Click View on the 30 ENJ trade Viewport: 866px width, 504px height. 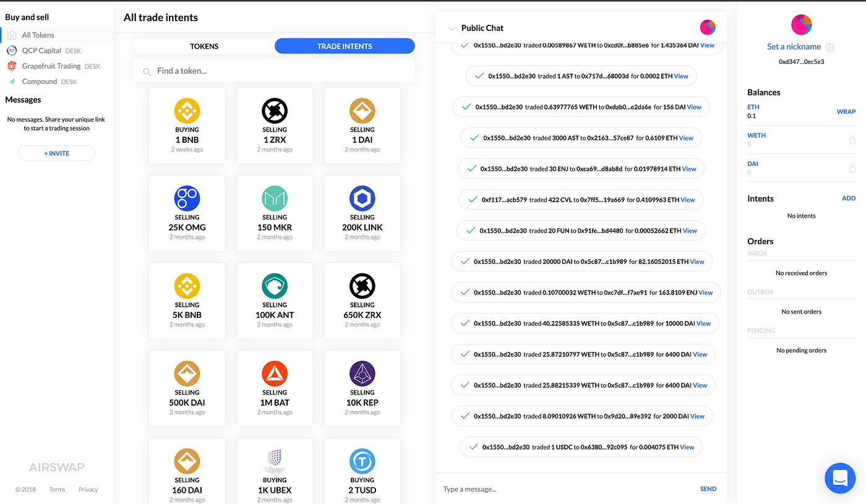(x=689, y=169)
